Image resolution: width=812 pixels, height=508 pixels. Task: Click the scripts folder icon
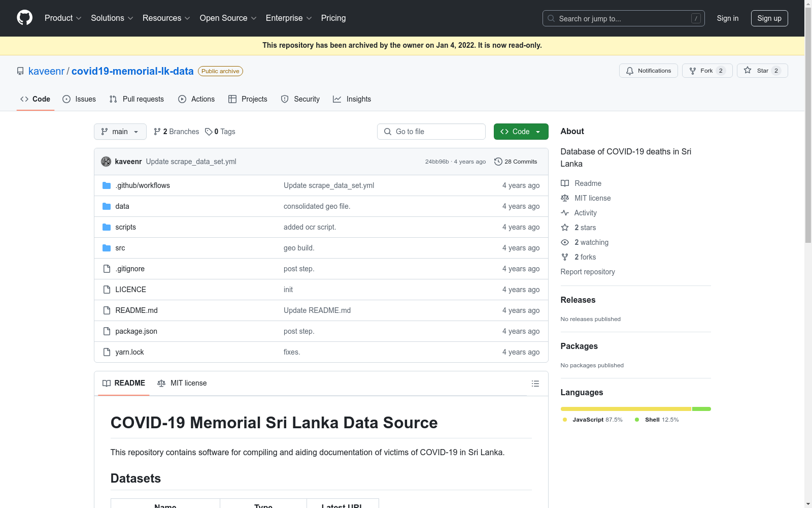tap(107, 227)
